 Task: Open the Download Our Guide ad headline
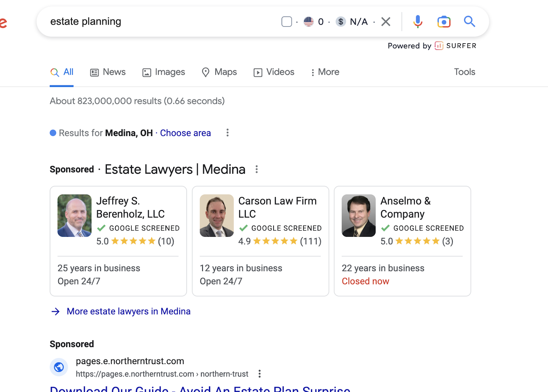200,389
